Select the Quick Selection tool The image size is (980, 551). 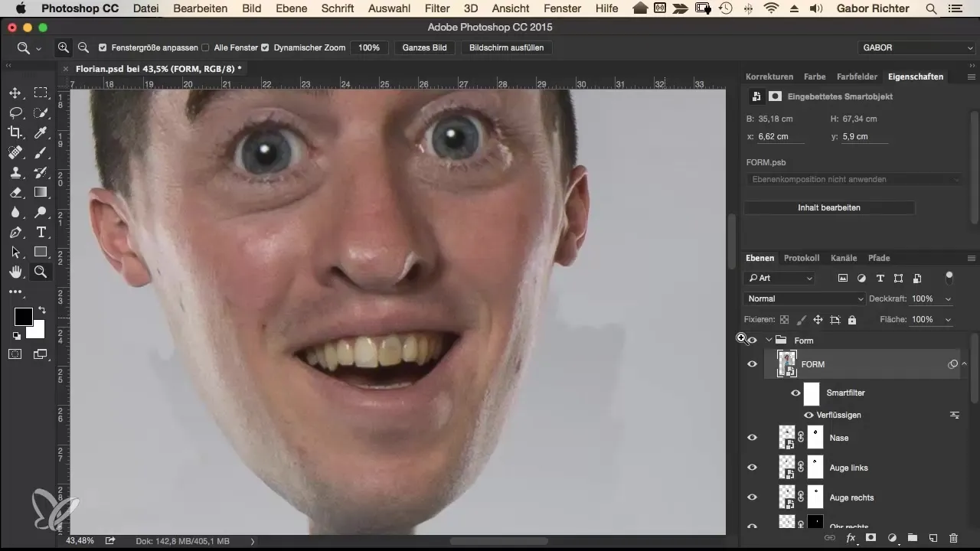41,112
